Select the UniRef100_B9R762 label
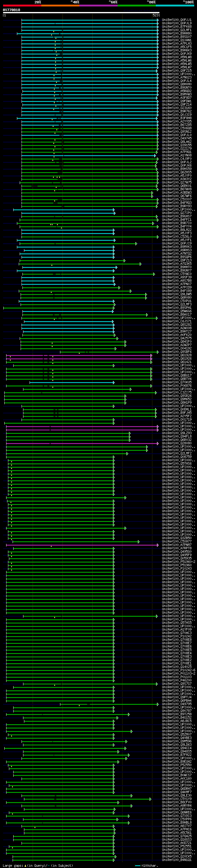 click(176, 111)
